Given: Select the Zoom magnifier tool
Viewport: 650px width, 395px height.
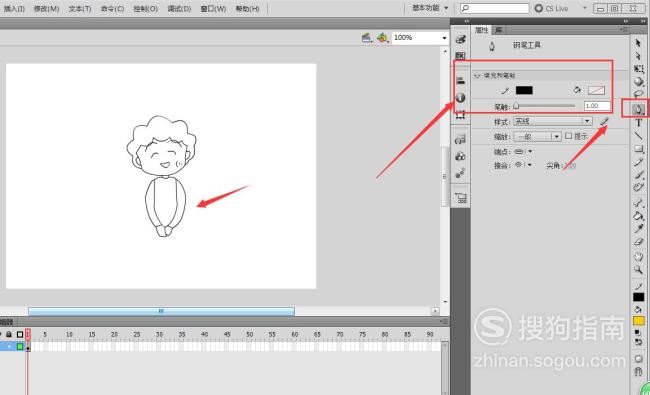Looking at the screenshot, I should point(638,270).
